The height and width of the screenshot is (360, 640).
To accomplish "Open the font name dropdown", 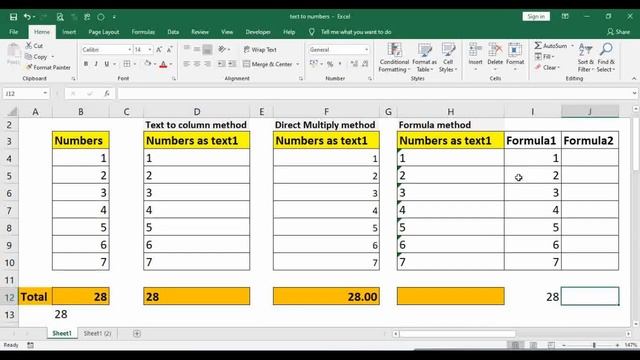I will click(129, 49).
